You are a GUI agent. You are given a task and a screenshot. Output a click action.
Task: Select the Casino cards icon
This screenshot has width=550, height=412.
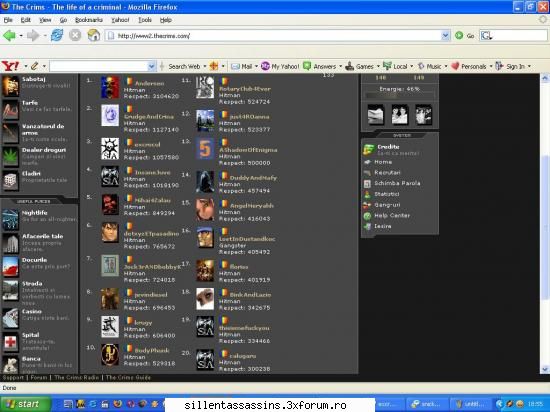tap(10, 318)
